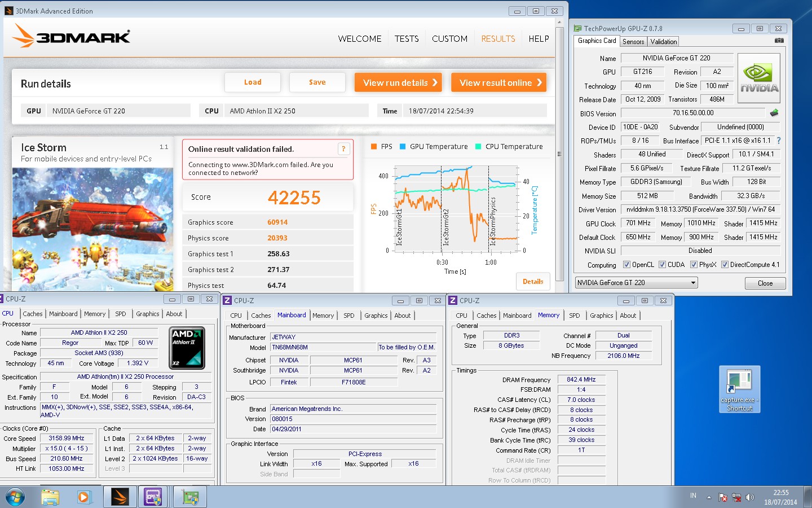812x508 pixels.
Task: Toggle the PhysX checkbox
Action: pyautogui.click(x=694, y=265)
